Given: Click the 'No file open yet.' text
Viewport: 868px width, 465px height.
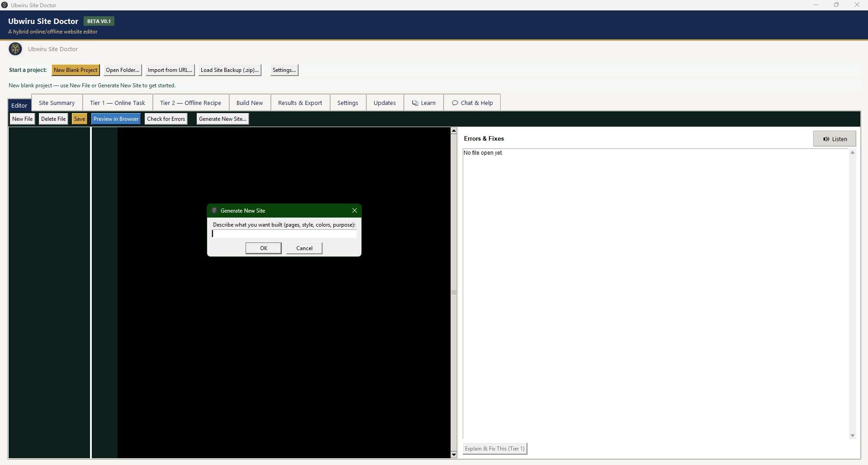Looking at the screenshot, I should point(483,153).
